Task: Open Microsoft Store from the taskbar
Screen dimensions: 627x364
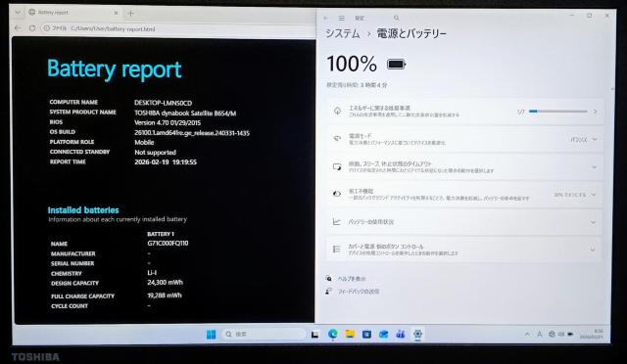Action: 366,334
